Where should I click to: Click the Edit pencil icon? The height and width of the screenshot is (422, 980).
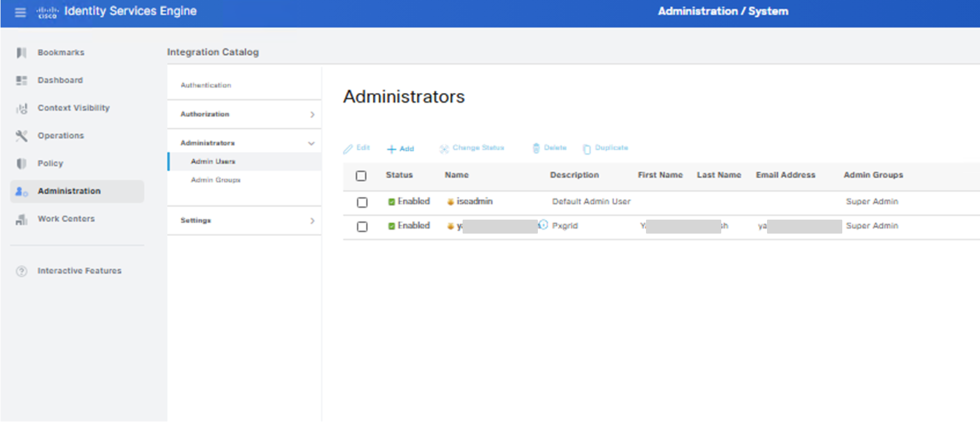(x=348, y=149)
